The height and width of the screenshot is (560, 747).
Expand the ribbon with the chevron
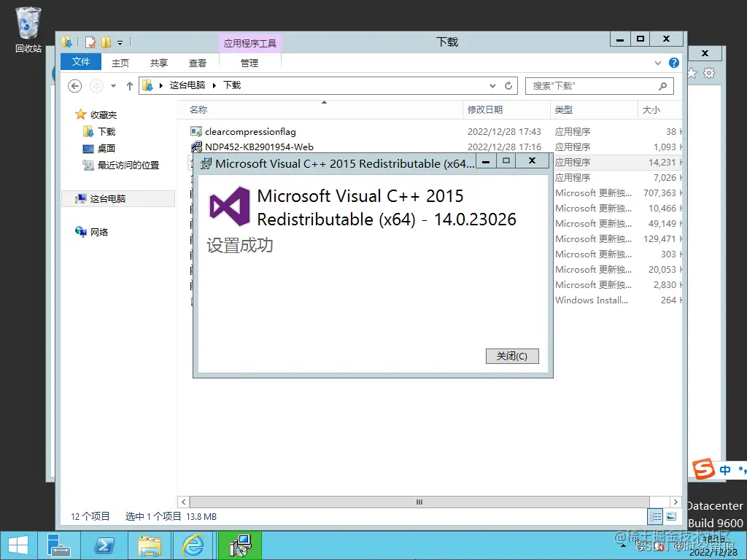click(x=658, y=63)
